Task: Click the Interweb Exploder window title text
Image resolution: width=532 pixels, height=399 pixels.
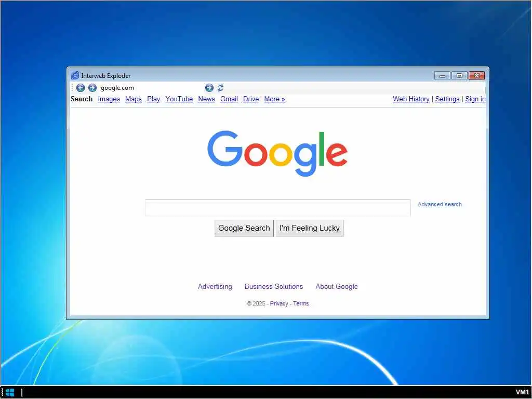Action: click(106, 76)
